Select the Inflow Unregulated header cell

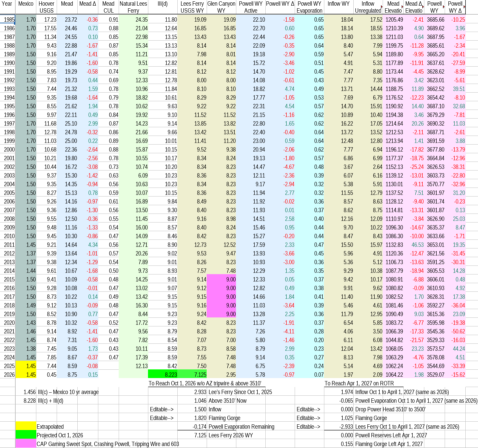368,7
